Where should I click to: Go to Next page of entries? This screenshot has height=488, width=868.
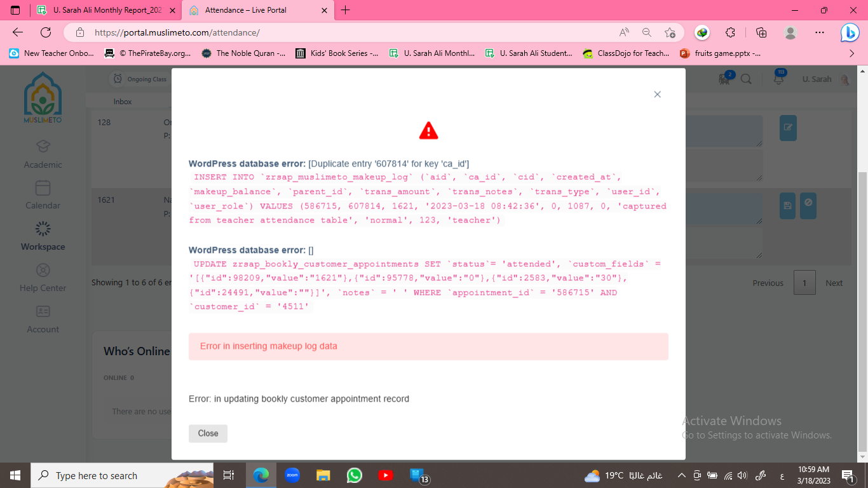(x=834, y=283)
